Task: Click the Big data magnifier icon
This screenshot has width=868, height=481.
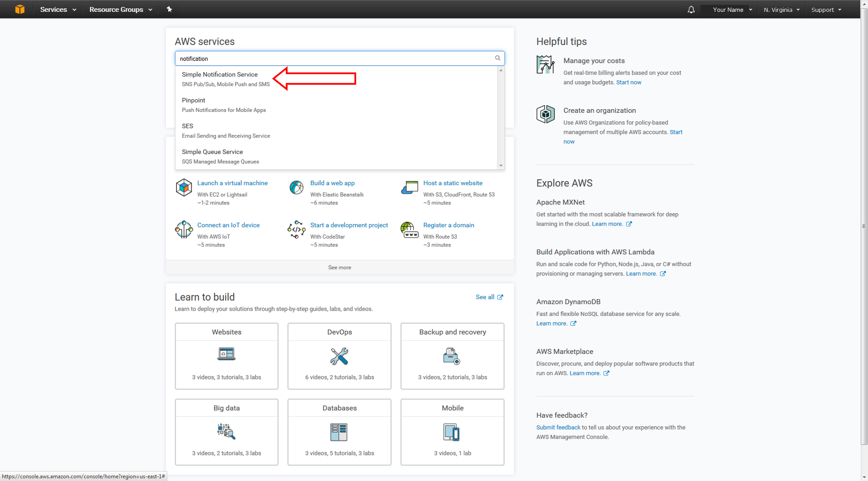Action: 227,432
